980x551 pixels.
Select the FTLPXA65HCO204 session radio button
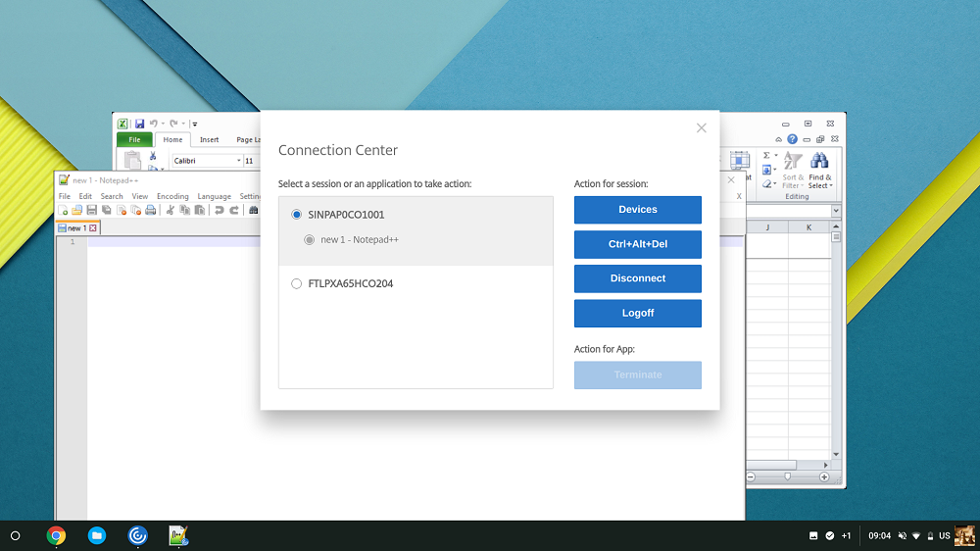pyautogui.click(x=296, y=284)
